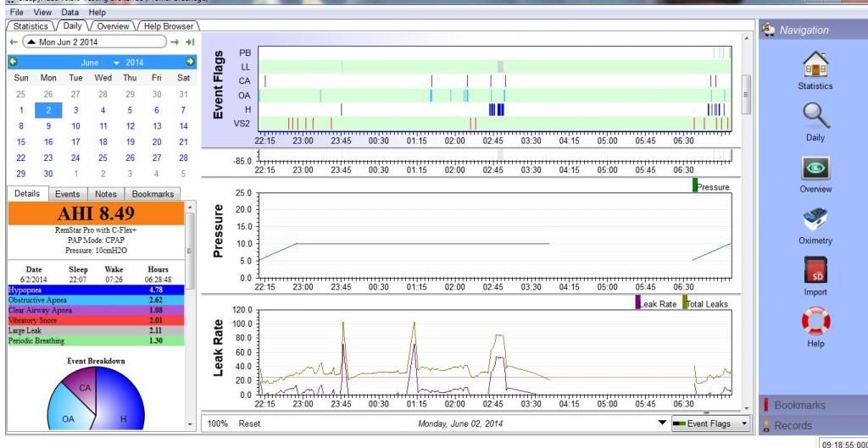This screenshot has width=868, height=448.
Task: Click the Obstructive Apnea row
Action: (96, 300)
